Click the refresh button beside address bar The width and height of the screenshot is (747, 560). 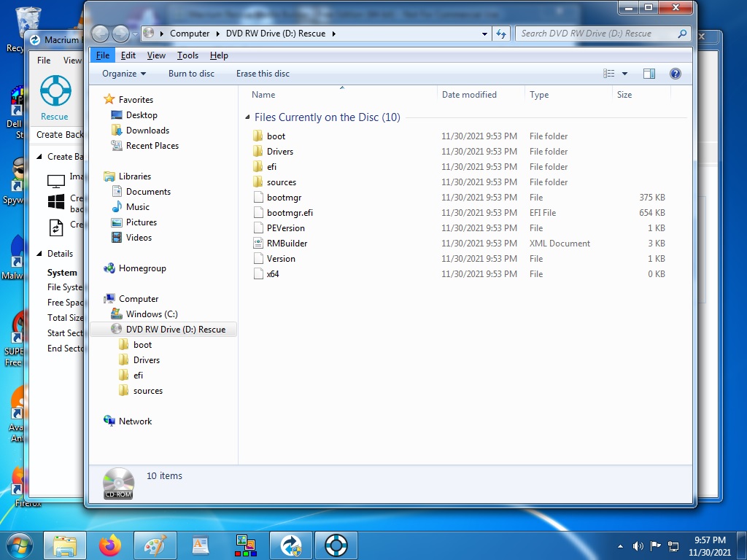tap(501, 34)
